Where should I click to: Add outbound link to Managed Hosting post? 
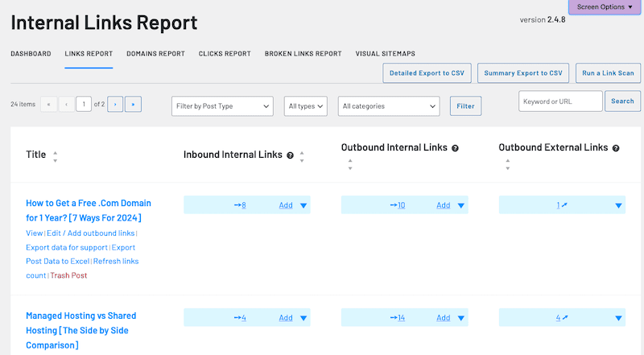pyautogui.click(x=444, y=318)
